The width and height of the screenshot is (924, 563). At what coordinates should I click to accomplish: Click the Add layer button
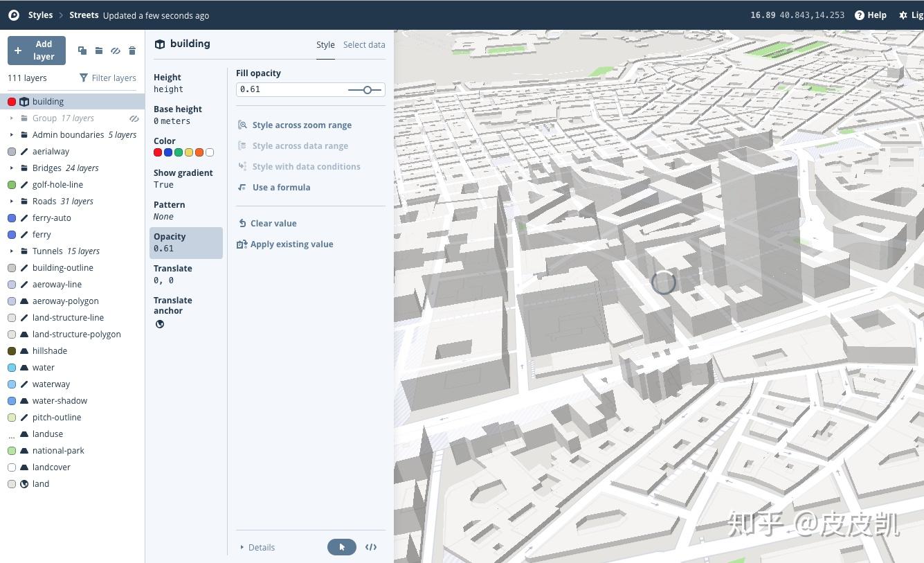[x=36, y=50]
